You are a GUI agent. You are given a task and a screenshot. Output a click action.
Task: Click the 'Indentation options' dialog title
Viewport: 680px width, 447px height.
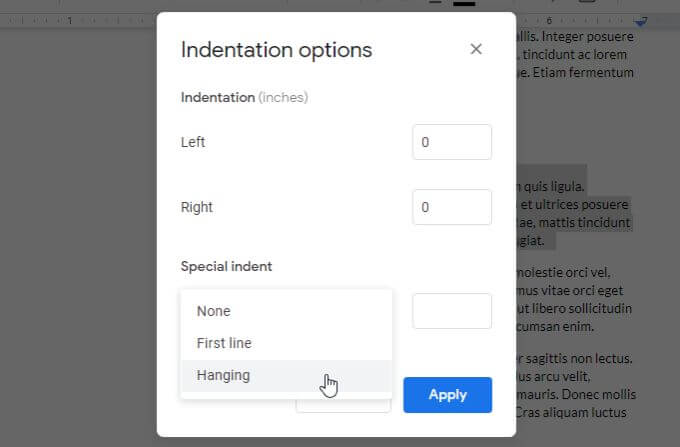(276, 50)
